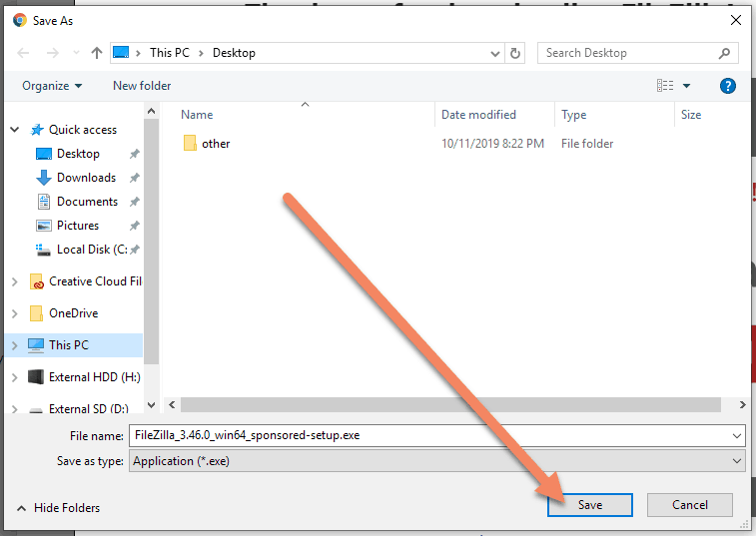The image size is (756, 536).
Task: Expand the Creative Cloud Files node
Action: click(x=14, y=281)
